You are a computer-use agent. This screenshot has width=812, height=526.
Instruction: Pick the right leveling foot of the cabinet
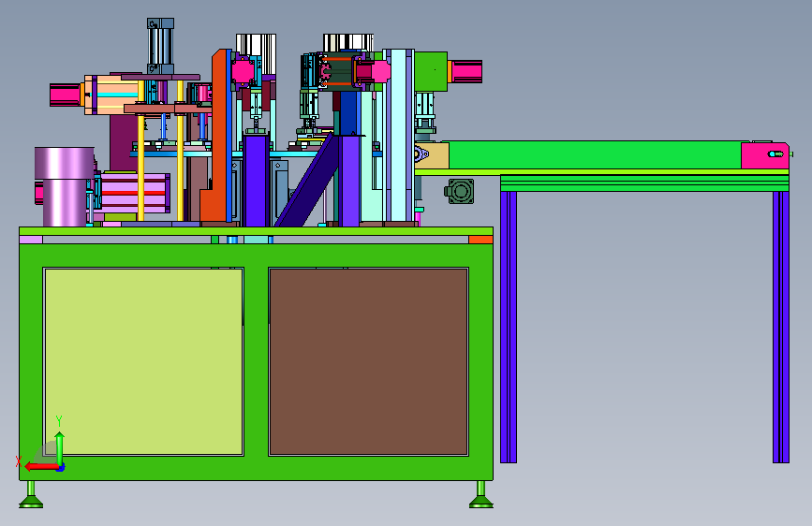(480, 495)
